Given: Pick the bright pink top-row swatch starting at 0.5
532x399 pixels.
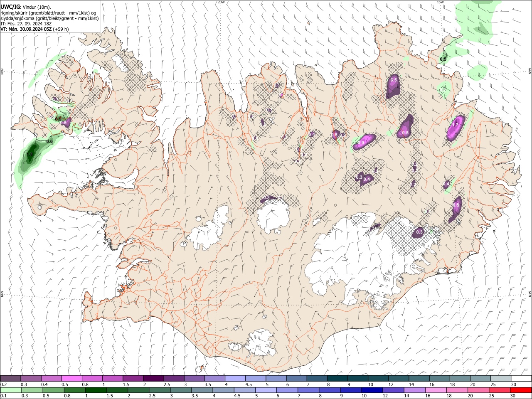Looking at the screenshot, I should [71, 378].
